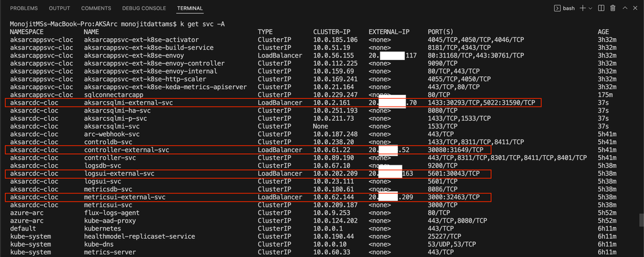Open the launch profile dropdown chevron
The width and height of the screenshot is (644, 257).
tap(590, 8)
